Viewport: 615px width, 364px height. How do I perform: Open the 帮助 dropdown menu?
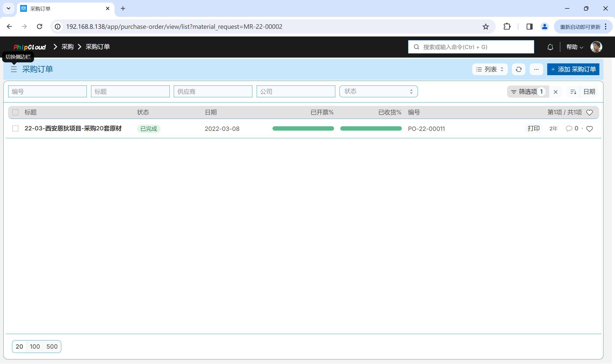[x=574, y=47]
